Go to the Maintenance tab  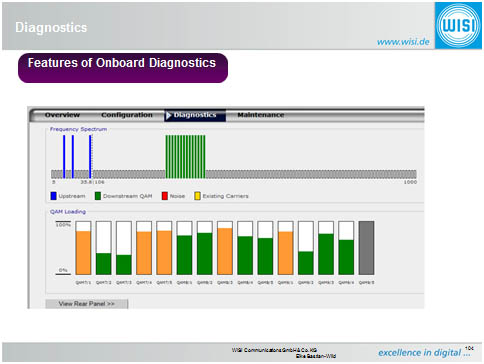[x=261, y=115]
